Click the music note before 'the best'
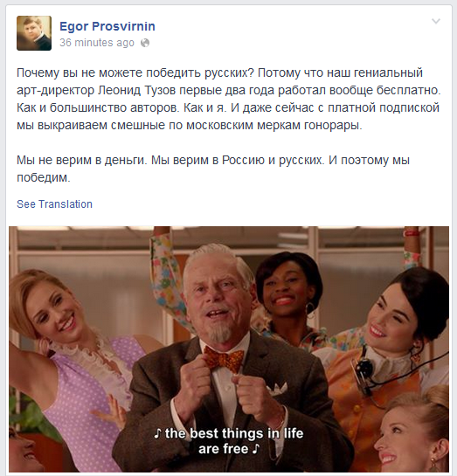The height and width of the screenshot is (476, 457). (157, 433)
